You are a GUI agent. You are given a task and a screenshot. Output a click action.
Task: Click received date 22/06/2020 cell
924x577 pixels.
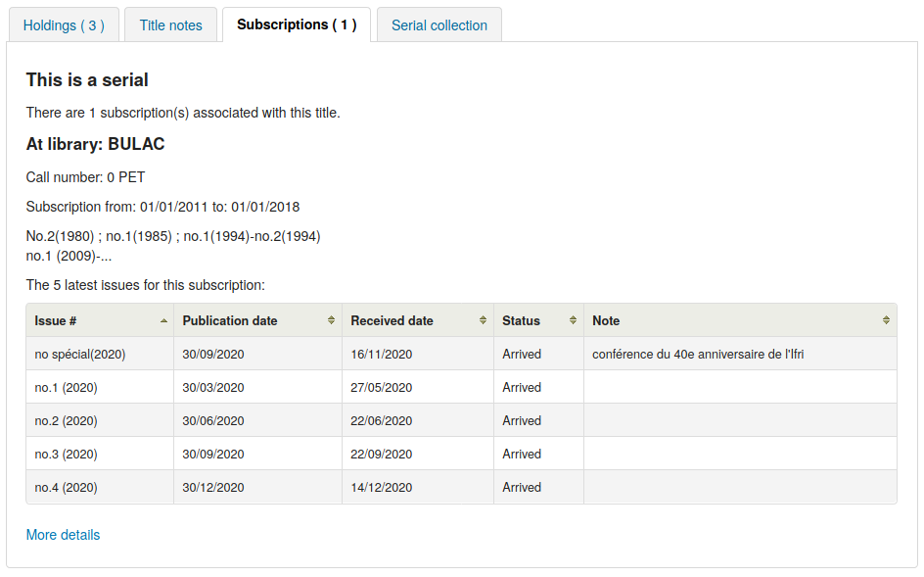click(x=382, y=420)
